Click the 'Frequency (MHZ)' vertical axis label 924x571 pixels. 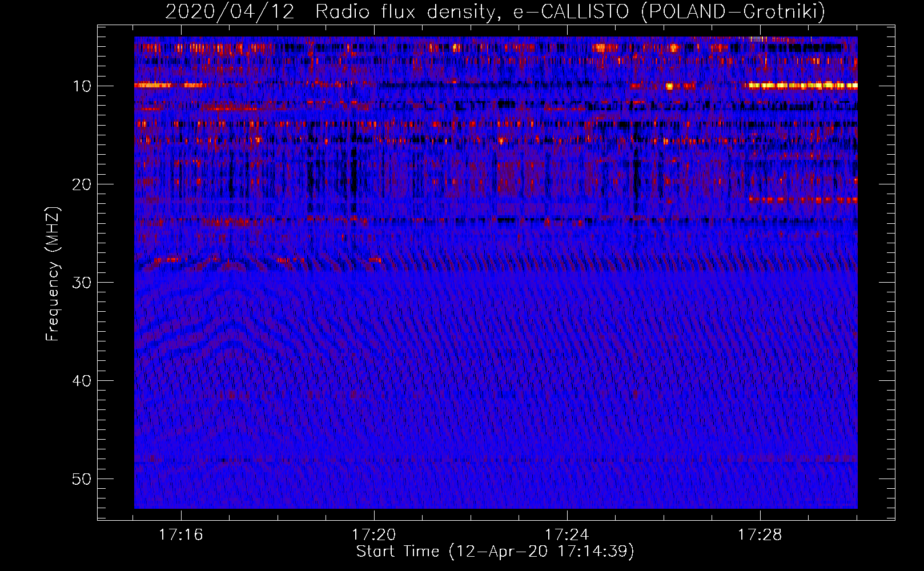53,274
